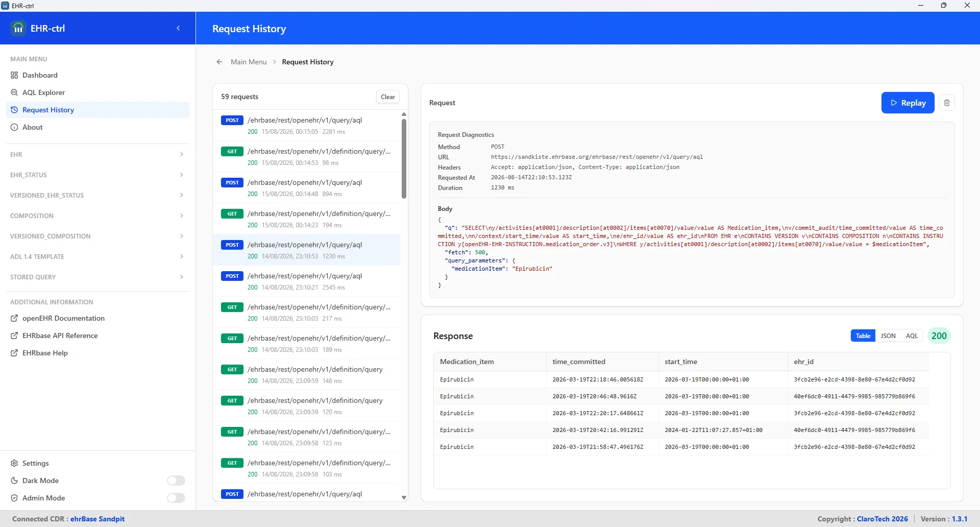980x527 pixels.
Task: Expand the EHR_STATUS section
Action: 97,175
